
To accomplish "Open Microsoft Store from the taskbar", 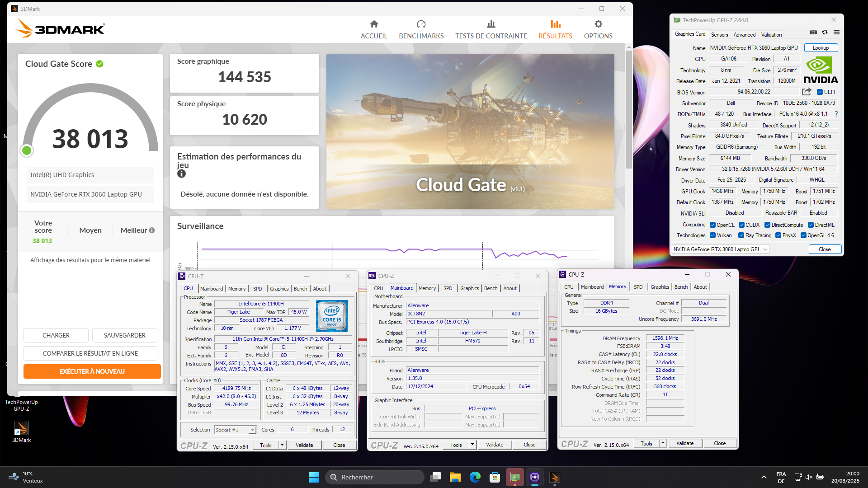I will point(495,477).
